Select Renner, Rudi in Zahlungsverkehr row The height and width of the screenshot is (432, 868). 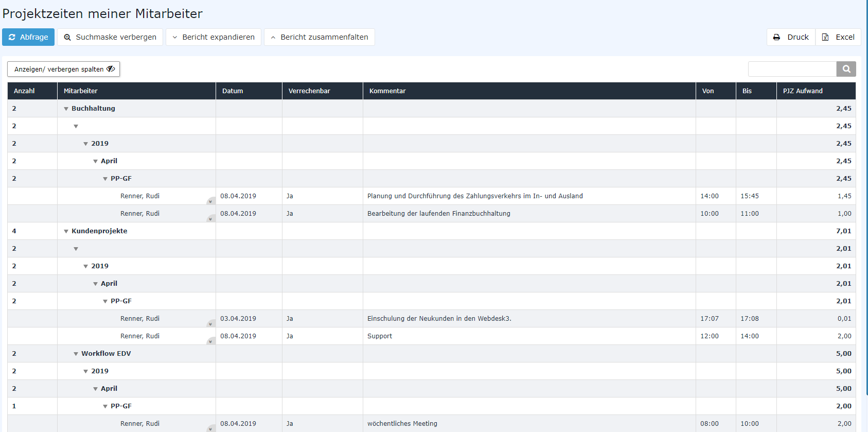pos(140,196)
